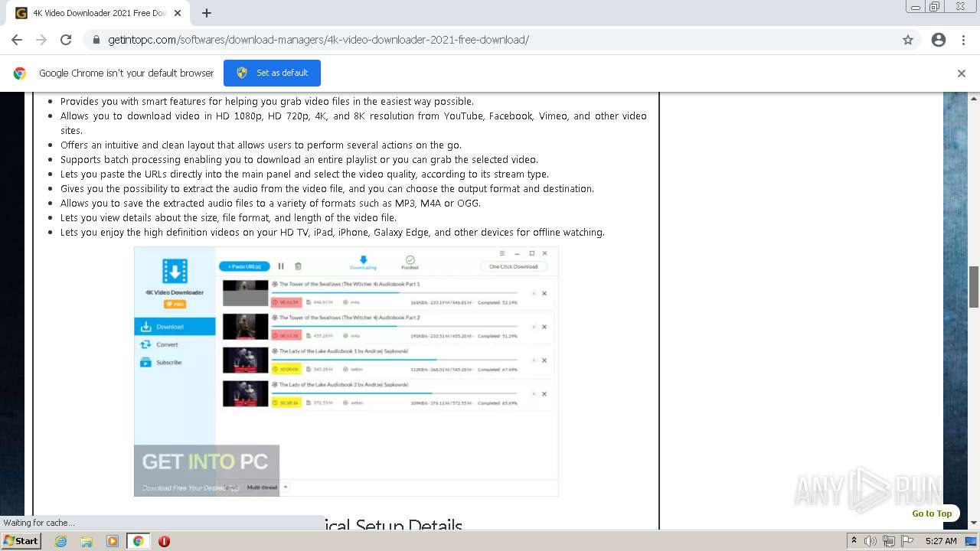
Task: Open the Chrome profile avatar menu
Action: click(939, 40)
